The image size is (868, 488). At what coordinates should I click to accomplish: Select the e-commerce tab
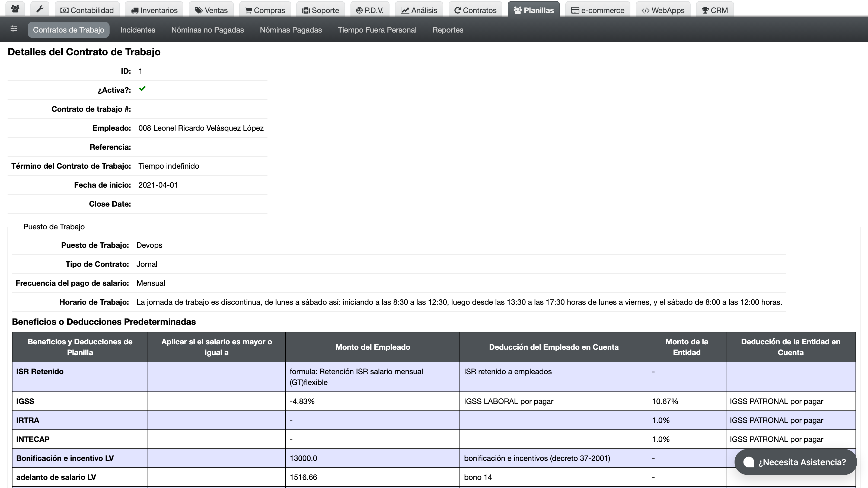(x=598, y=10)
